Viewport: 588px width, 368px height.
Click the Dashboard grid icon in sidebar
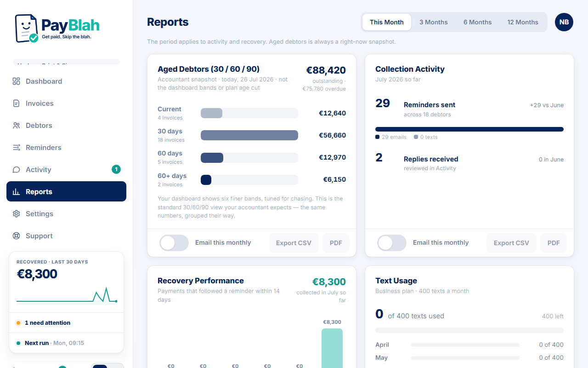coord(17,81)
